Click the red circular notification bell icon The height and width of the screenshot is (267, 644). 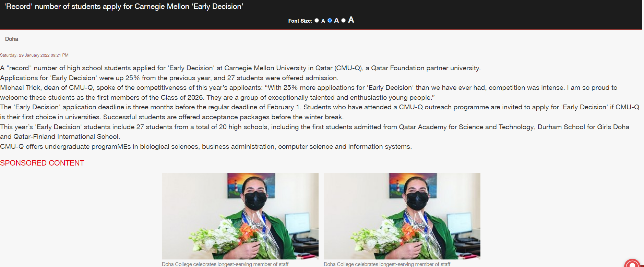633,264
